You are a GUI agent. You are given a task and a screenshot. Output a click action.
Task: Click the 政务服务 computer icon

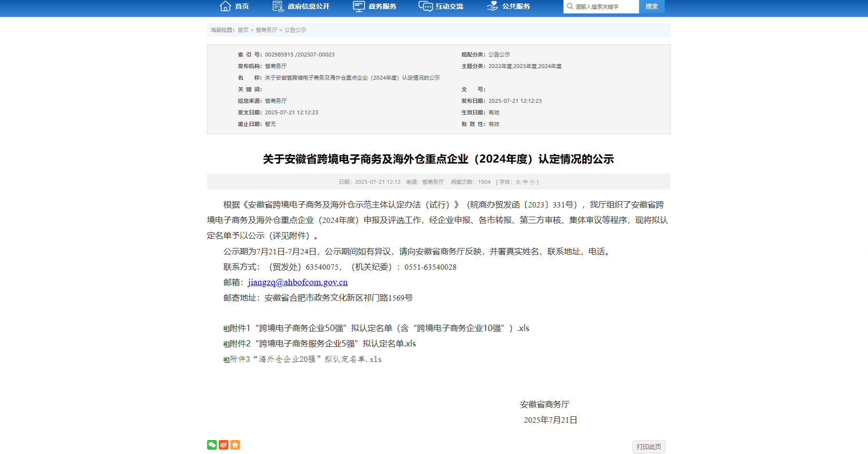[358, 5]
